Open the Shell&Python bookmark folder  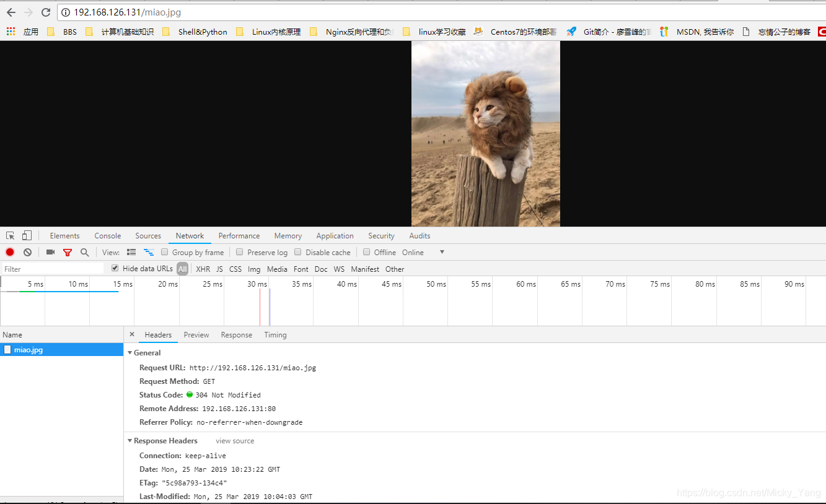pyautogui.click(x=195, y=32)
